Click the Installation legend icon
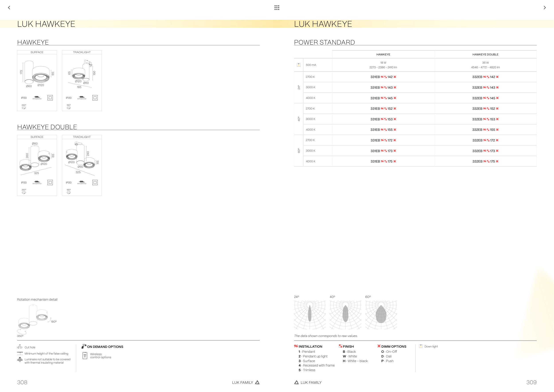 click(x=296, y=346)
